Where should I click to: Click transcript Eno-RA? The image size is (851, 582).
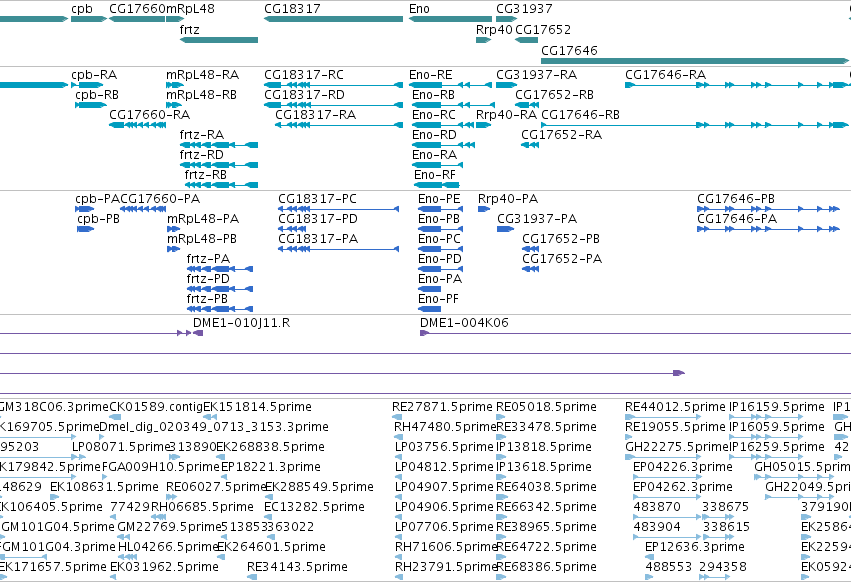click(438, 165)
